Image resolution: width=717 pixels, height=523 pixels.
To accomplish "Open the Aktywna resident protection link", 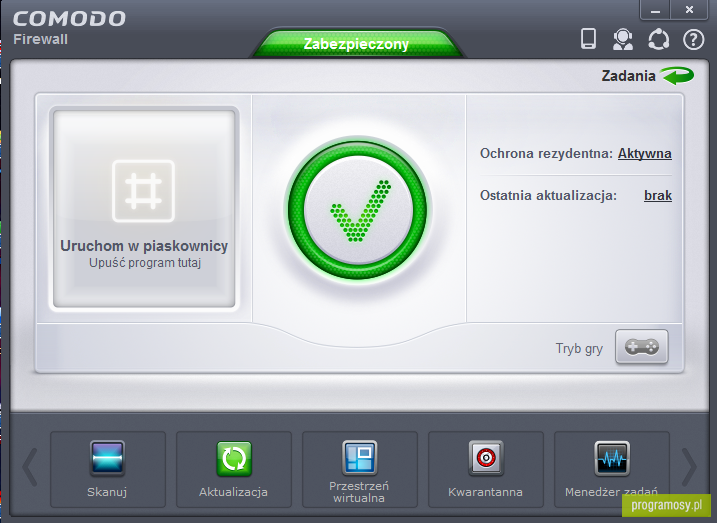I will (x=644, y=154).
